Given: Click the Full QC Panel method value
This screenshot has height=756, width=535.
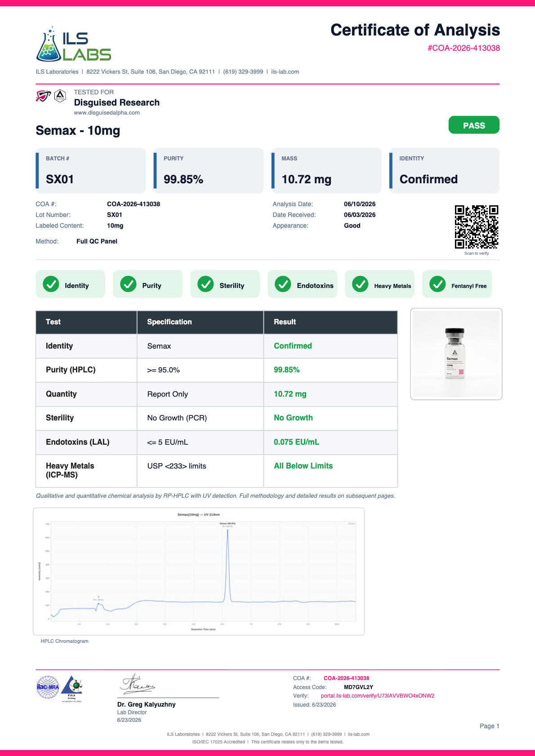Looking at the screenshot, I should point(97,241).
